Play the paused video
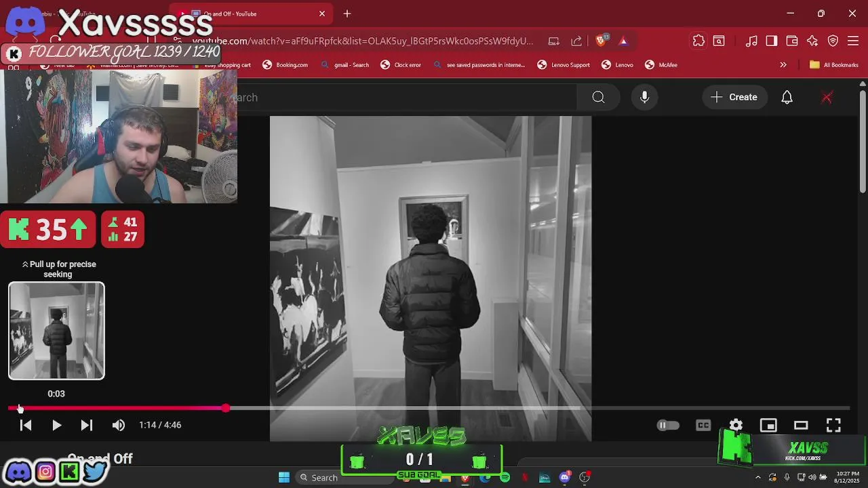 pos(56,425)
